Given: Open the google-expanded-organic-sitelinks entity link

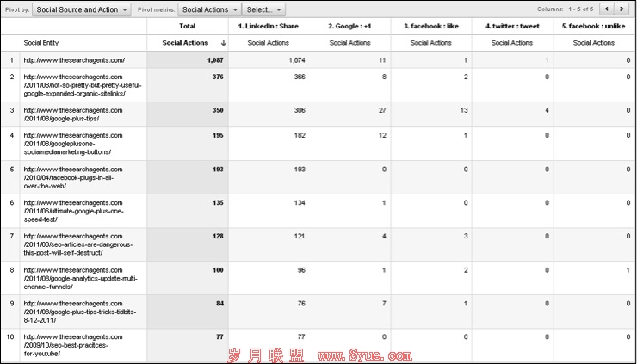Looking at the screenshot, I should pyautogui.click(x=82, y=85).
